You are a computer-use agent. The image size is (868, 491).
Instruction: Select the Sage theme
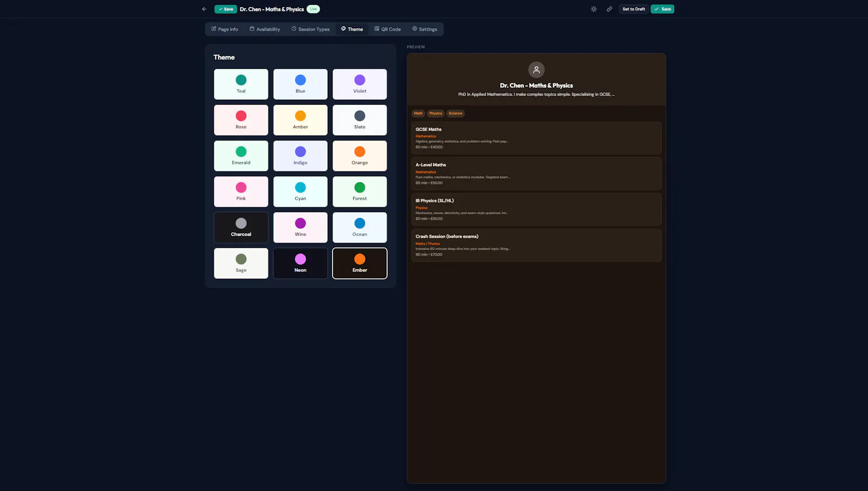click(x=241, y=263)
